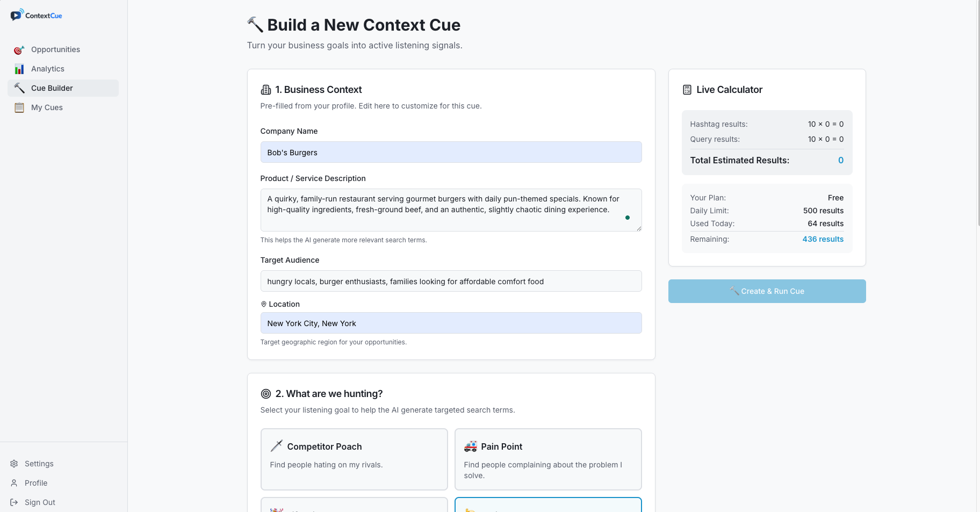Click the fencing sword icon on Competitor Poach
The image size is (980, 512).
[276, 446]
